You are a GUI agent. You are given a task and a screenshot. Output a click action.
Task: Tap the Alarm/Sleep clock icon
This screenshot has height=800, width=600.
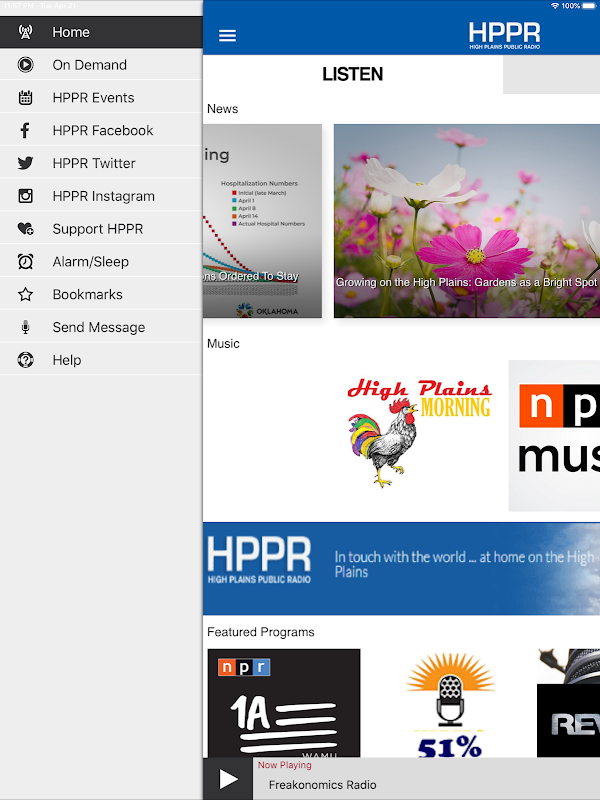[26, 262]
